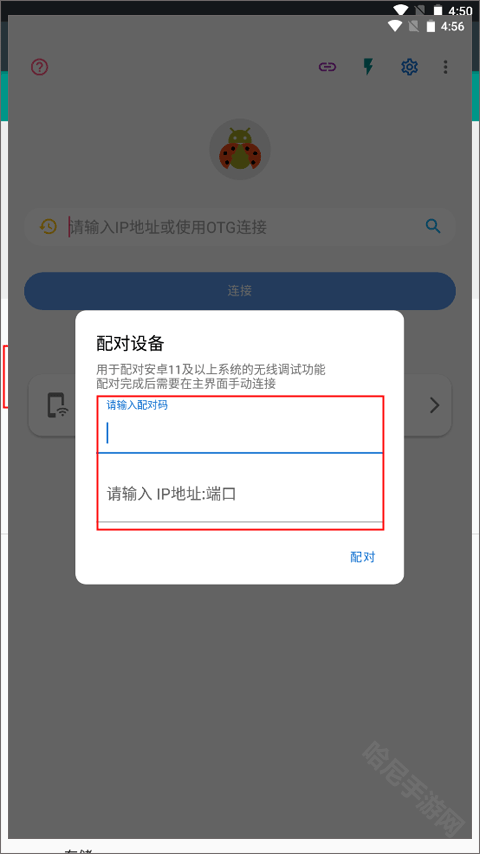Click the lightning bolt icon
Image resolution: width=480 pixels, height=854 pixels.
click(x=368, y=67)
